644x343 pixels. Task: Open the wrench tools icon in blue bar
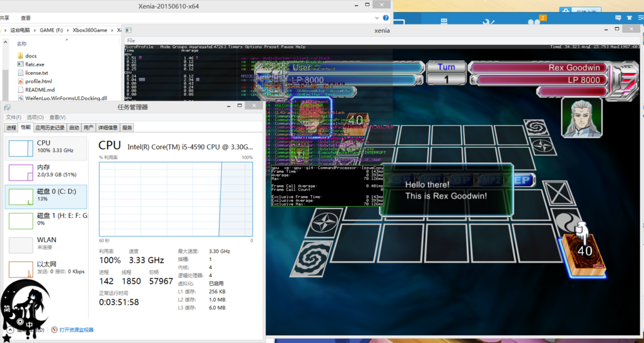pos(488,23)
